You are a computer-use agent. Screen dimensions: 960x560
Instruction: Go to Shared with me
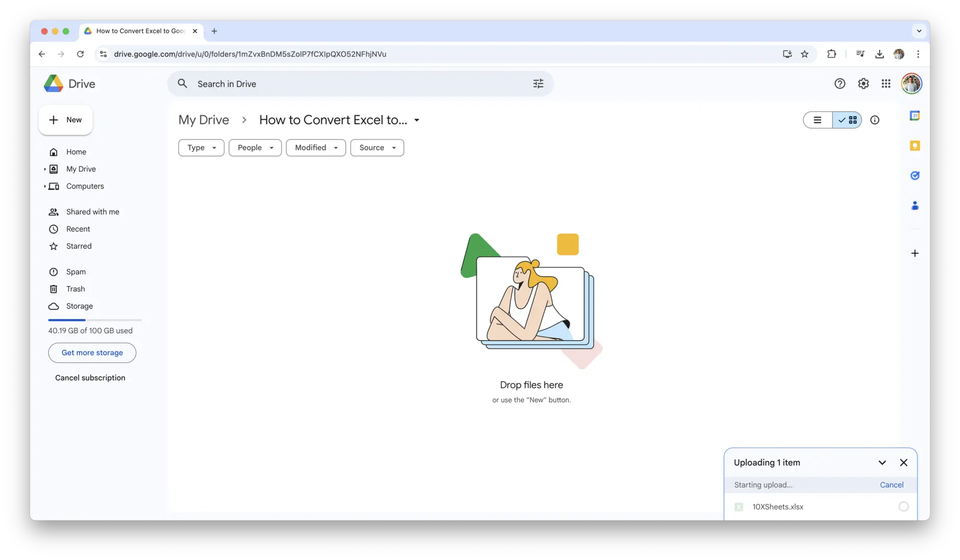pyautogui.click(x=92, y=212)
